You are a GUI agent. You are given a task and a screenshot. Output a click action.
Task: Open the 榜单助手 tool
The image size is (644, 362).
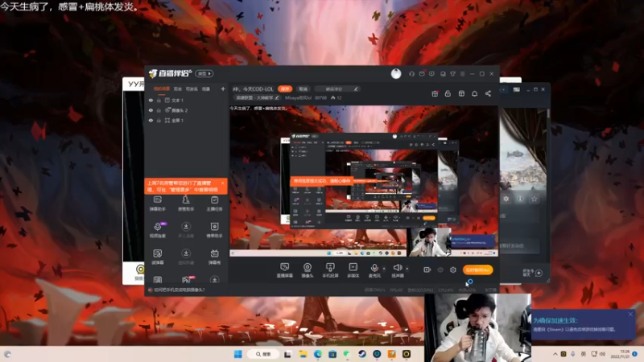click(x=214, y=230)
